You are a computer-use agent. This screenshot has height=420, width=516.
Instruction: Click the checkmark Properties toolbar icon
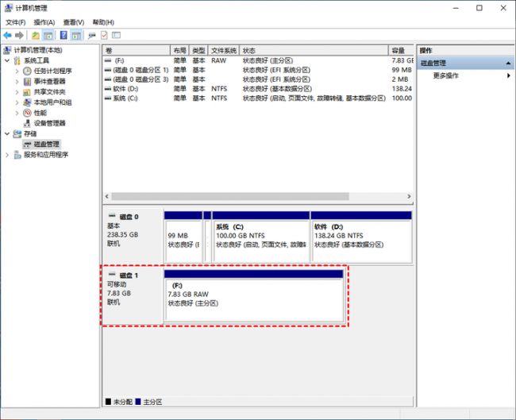pos(104,35)
